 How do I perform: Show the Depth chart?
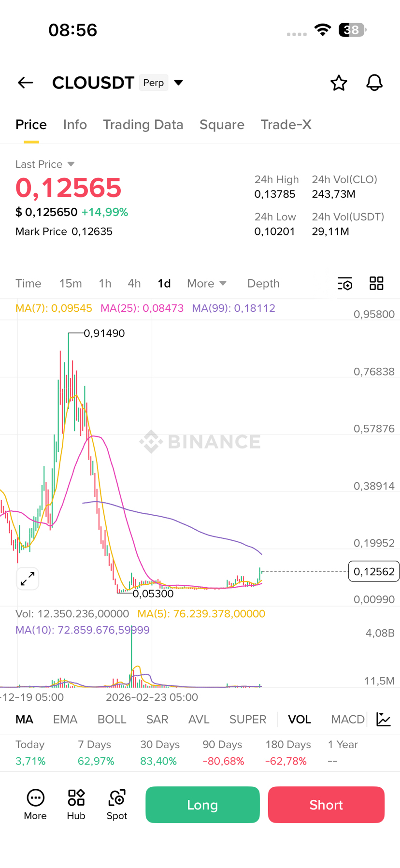click(x=263, y=283)
